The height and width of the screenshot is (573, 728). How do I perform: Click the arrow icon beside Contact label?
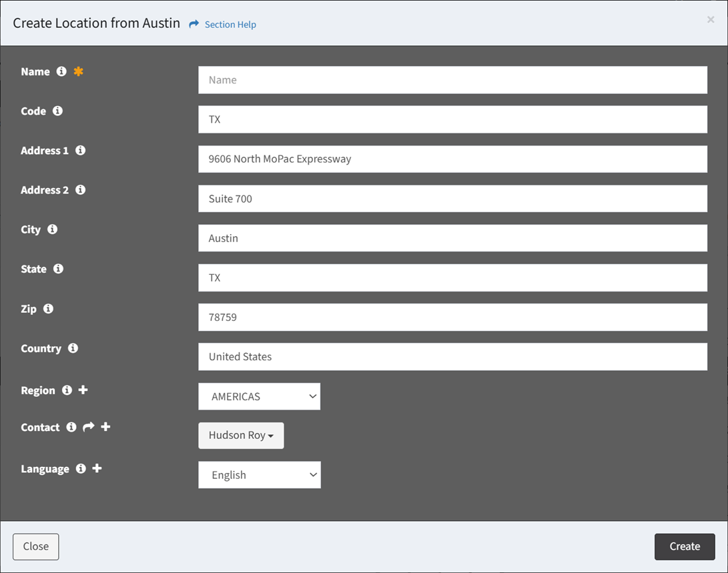click(x=88, y=427)
